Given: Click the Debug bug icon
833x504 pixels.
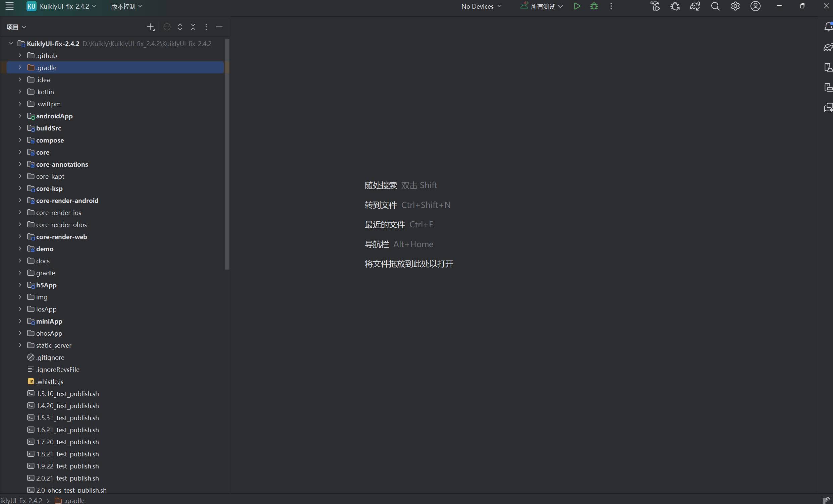Looking at the screenshot, I should [x=594, y=6].
